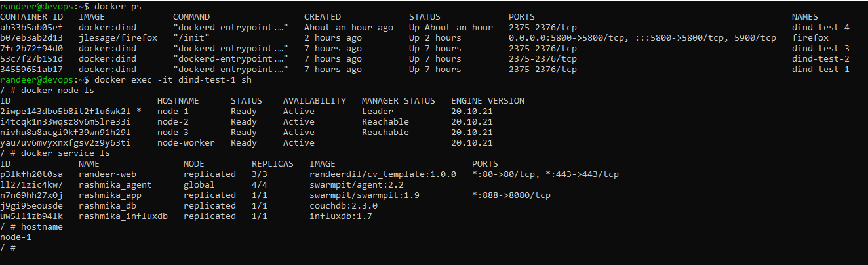Click service ID ll271zic4kw7
Viewport: 868px width, 265px height.
tap(31, 185)
